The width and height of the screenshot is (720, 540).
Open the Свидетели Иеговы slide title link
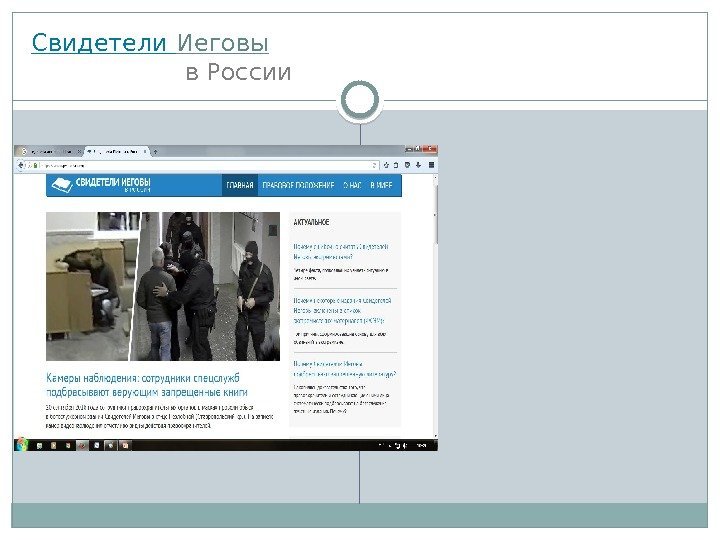(150, 43)
